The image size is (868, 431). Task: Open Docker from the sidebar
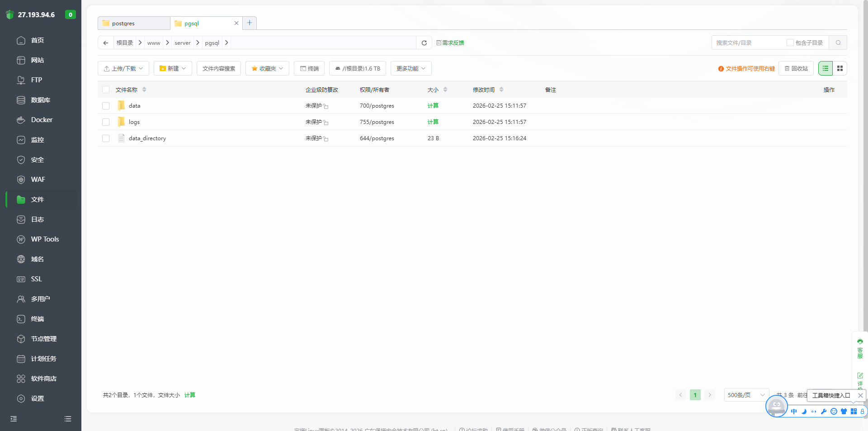[42, 120]
